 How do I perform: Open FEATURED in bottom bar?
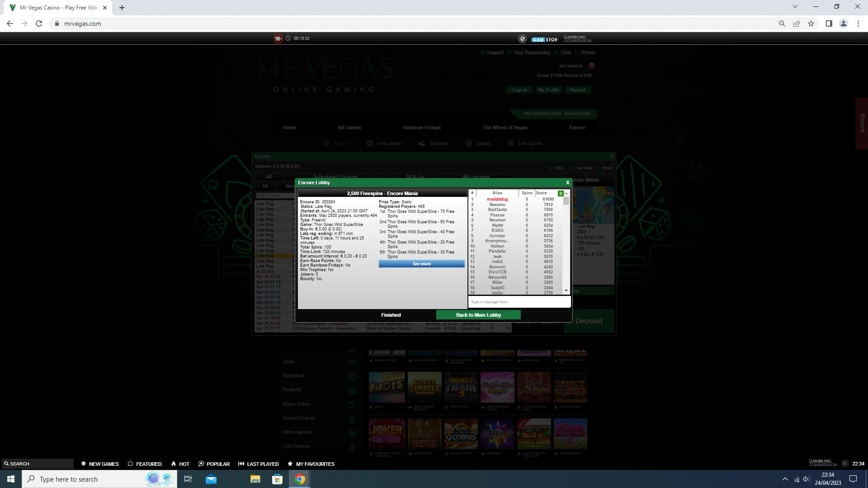tap(145, 464)
